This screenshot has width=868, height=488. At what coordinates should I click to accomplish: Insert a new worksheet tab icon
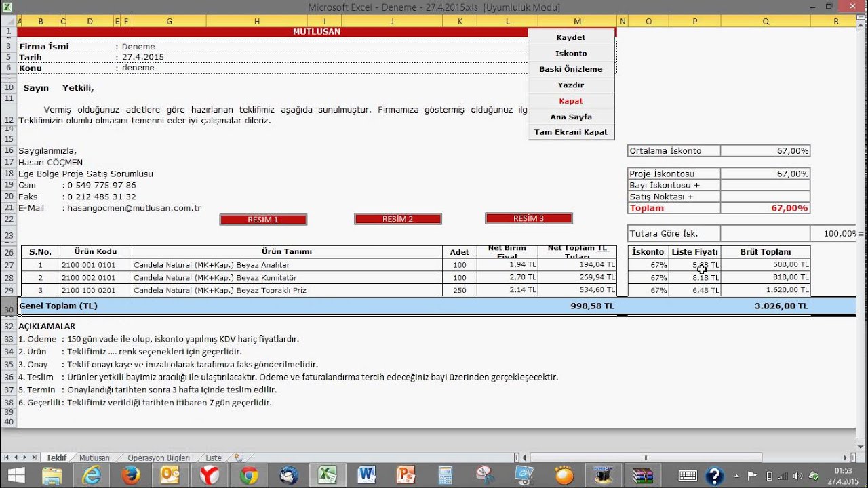(x=239, y=457)
